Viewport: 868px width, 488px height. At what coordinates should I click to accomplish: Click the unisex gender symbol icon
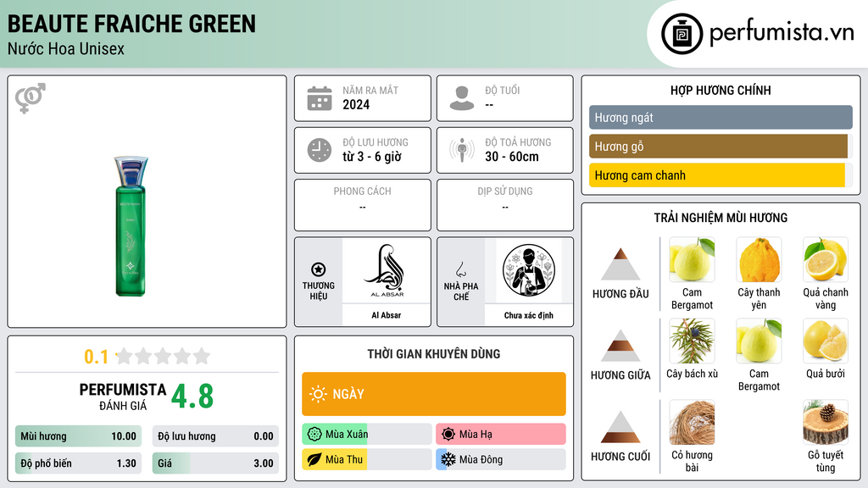(x=31, y=98)
